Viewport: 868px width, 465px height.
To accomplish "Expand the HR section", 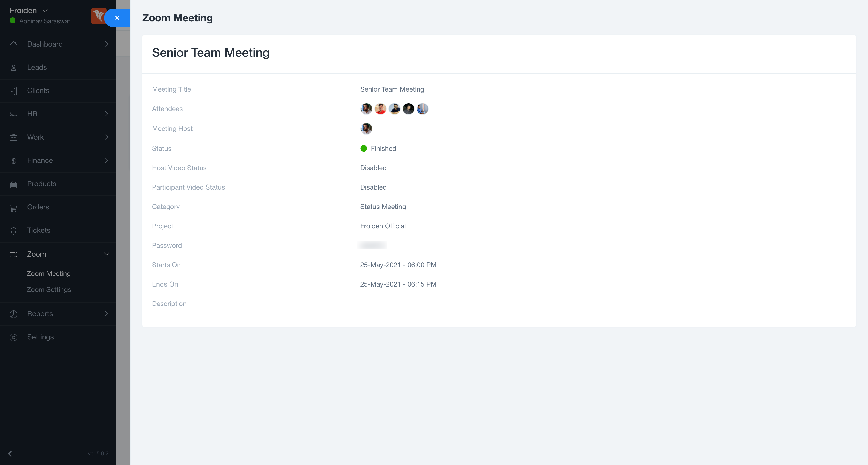I will (32, 114).
